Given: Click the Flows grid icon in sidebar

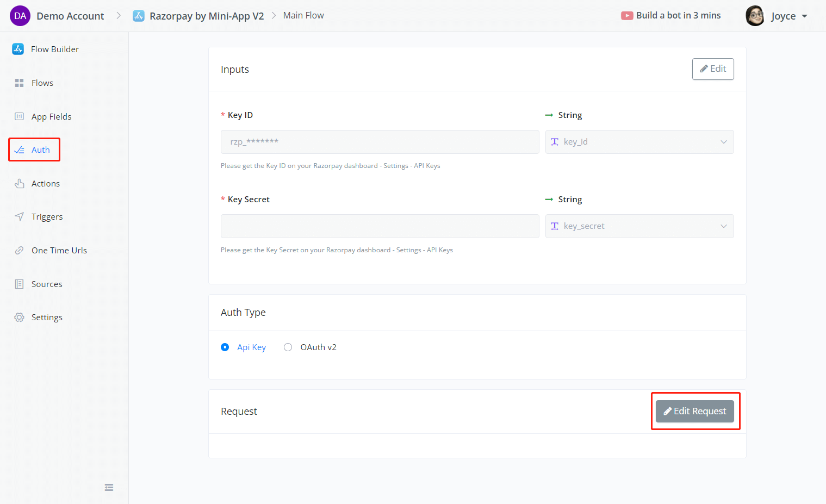Looking at the screenshot, I should (19, 83).
